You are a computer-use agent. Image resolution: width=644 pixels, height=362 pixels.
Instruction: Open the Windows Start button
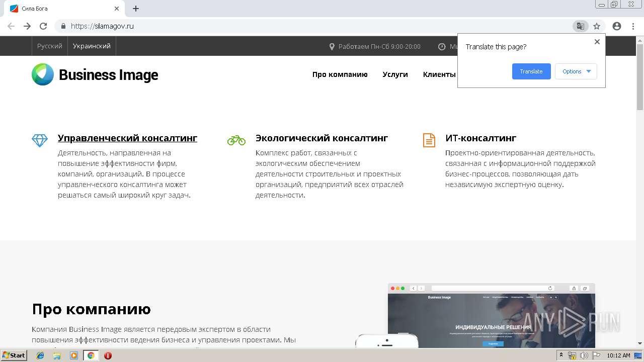coord(14,355)
